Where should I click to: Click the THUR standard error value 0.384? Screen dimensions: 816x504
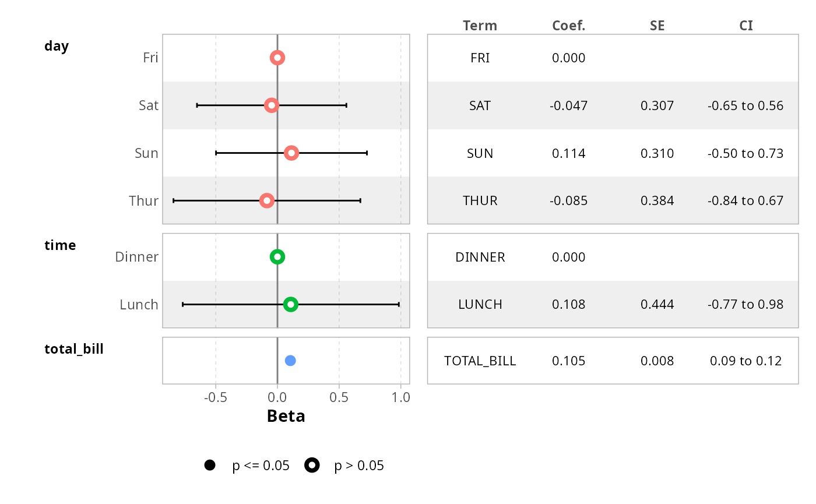657,200
